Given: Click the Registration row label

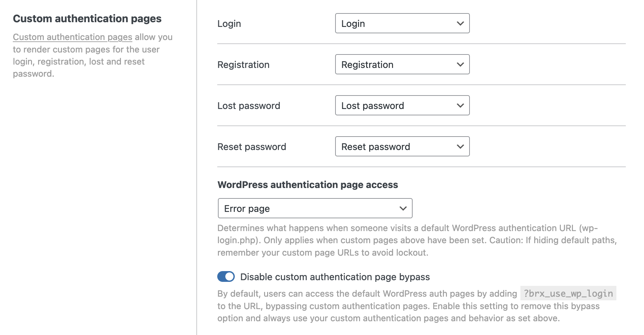Looking at the screenshot, I should point(244,64).
